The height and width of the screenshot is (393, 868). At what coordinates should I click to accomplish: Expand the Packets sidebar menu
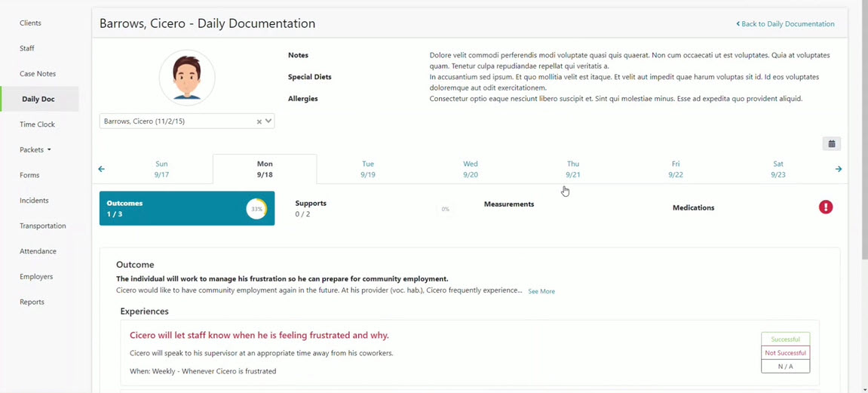35,149
